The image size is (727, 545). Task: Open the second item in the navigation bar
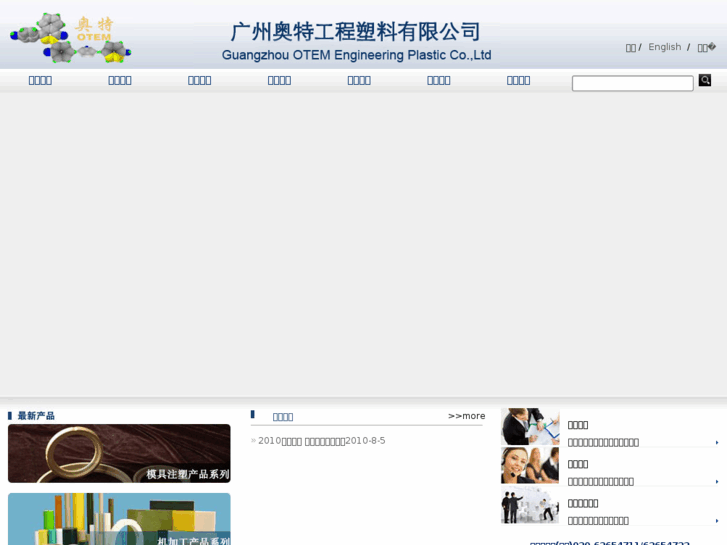point(120,81)
